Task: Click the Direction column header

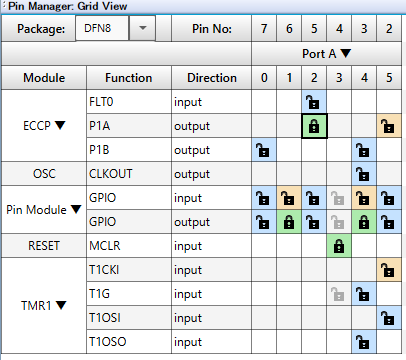Action: (x=212, y=78)
